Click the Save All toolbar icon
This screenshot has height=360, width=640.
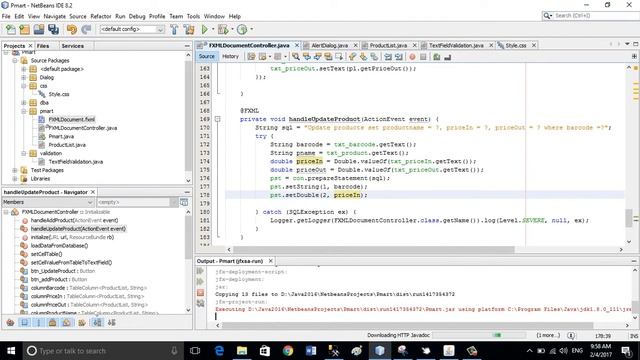pos(53,29)
